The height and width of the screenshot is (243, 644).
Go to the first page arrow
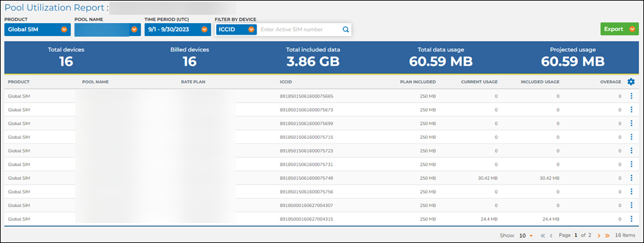pyautogui.click(x=542, y=236)
